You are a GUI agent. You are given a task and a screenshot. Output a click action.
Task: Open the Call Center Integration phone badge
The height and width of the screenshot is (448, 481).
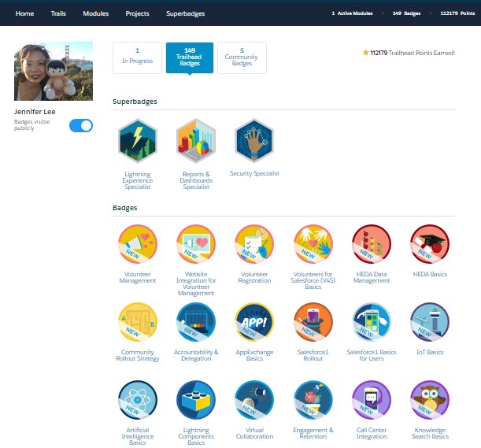[x=372, y=400]
